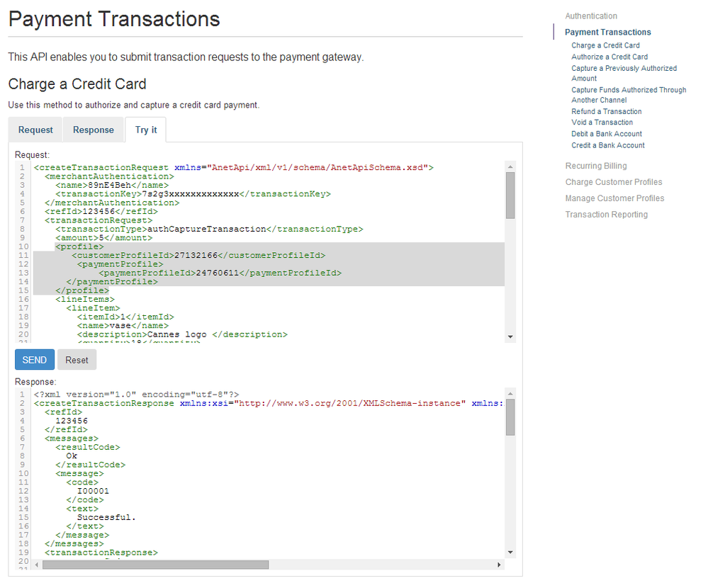708x588 pixels.
Task: Expand Transaction Reporting section
Action: [x=606, y=215]
